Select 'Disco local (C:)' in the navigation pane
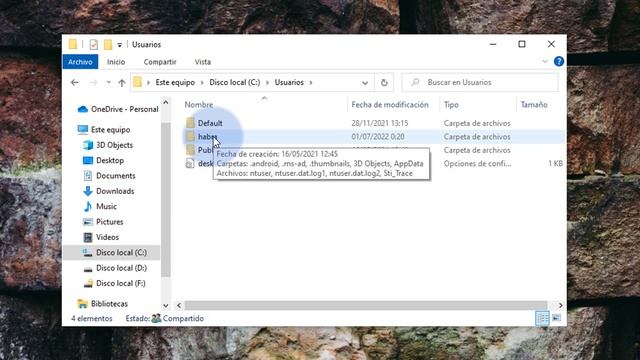 coord(121,253)
